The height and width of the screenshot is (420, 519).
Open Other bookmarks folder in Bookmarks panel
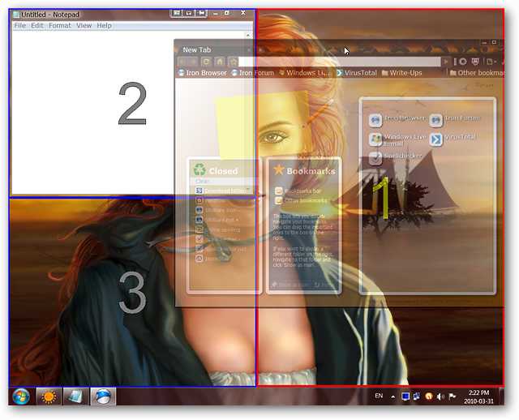(x=301, y=200)
